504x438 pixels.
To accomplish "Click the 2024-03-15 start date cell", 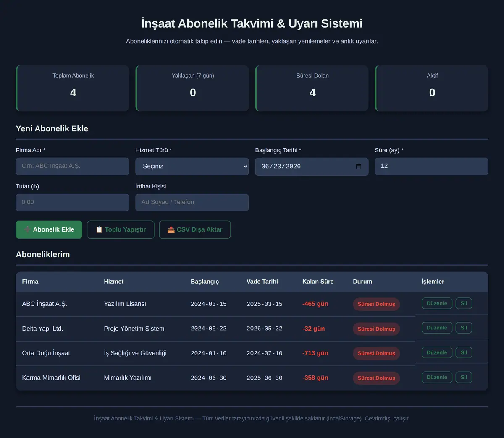I will pyautogui.click(x=209, y=304).
